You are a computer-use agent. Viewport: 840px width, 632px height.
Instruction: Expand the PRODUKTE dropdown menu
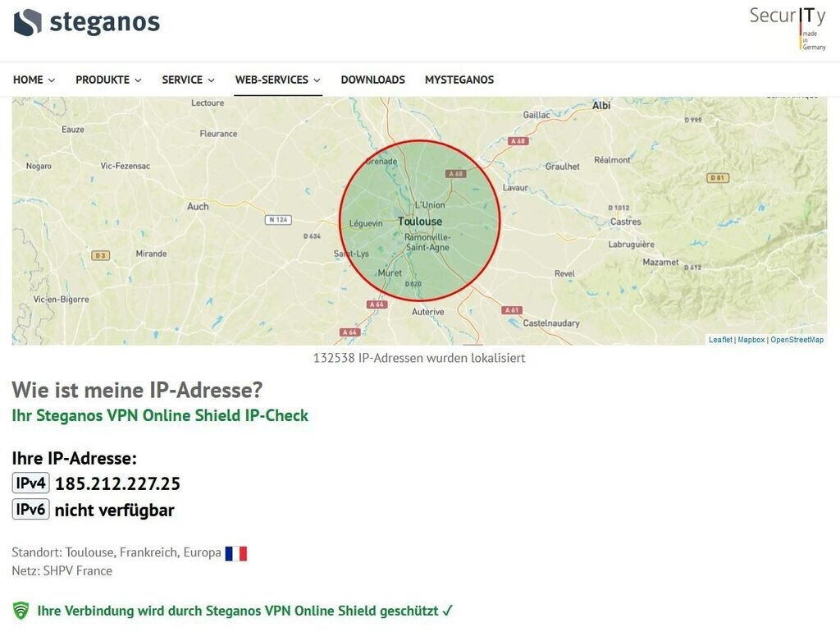click(108, 80)
